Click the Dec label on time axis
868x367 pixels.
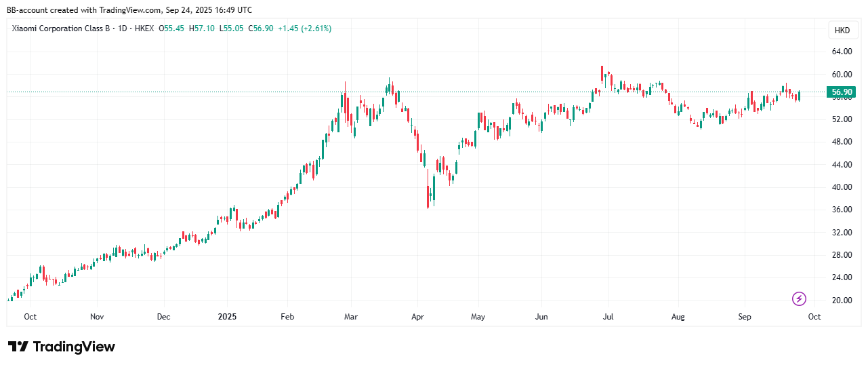point(163,317)
